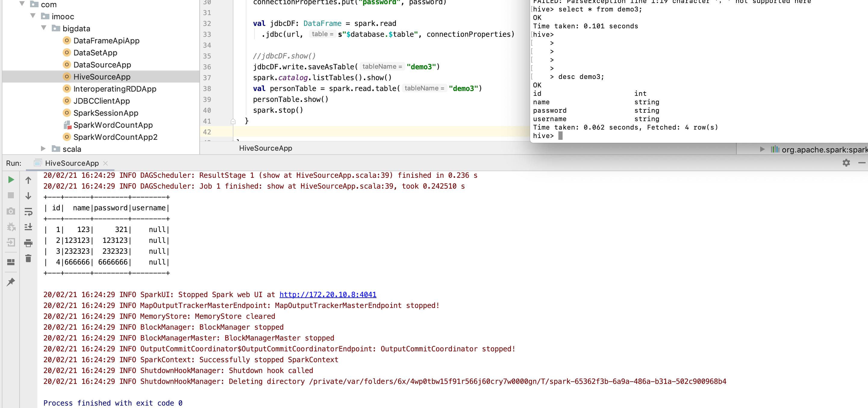Open InteroperatingRDDApp in project tree
The height and width of the screenshot is (408, 868).
(x=114, y=89)
